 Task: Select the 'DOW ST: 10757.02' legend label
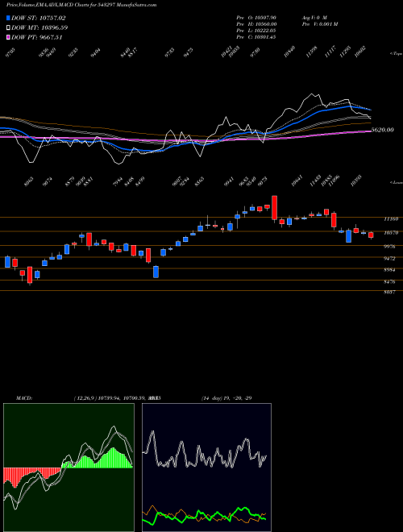coord(39,18)
